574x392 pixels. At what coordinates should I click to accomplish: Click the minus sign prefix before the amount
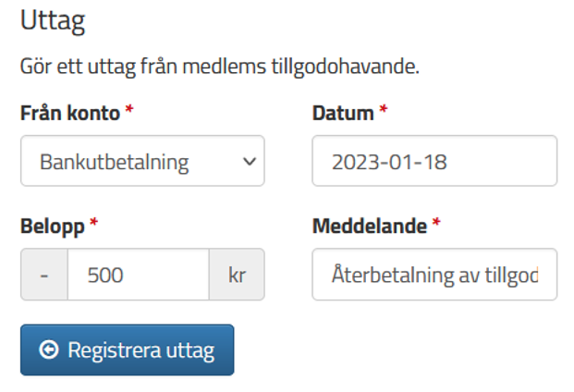[44, 275]
